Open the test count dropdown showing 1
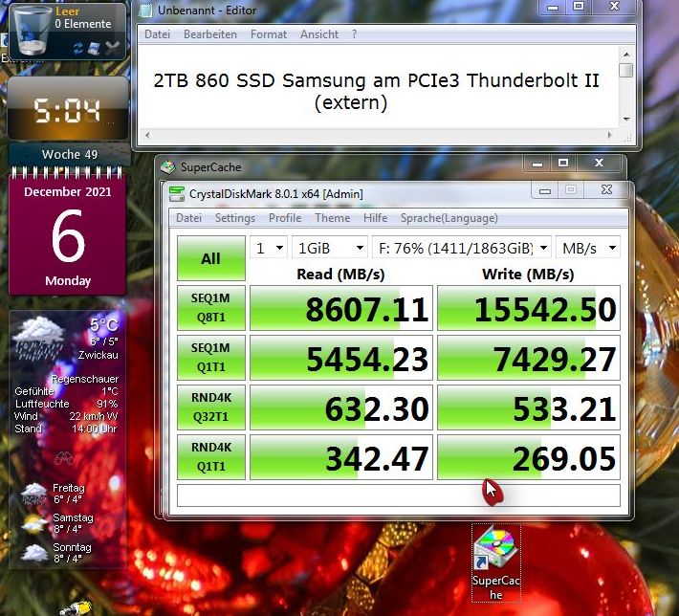Screen dimensions: 679x616 tap(269, 248)
